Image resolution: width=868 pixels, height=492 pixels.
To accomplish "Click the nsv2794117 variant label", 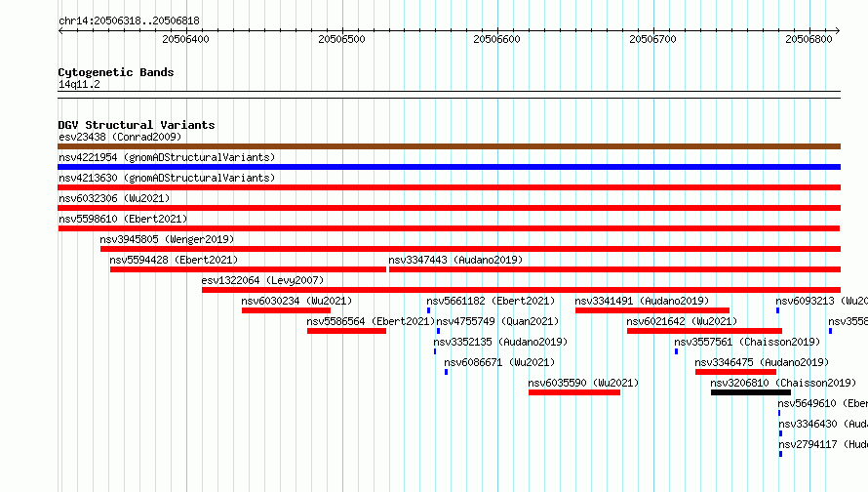I will coord(822,444).
